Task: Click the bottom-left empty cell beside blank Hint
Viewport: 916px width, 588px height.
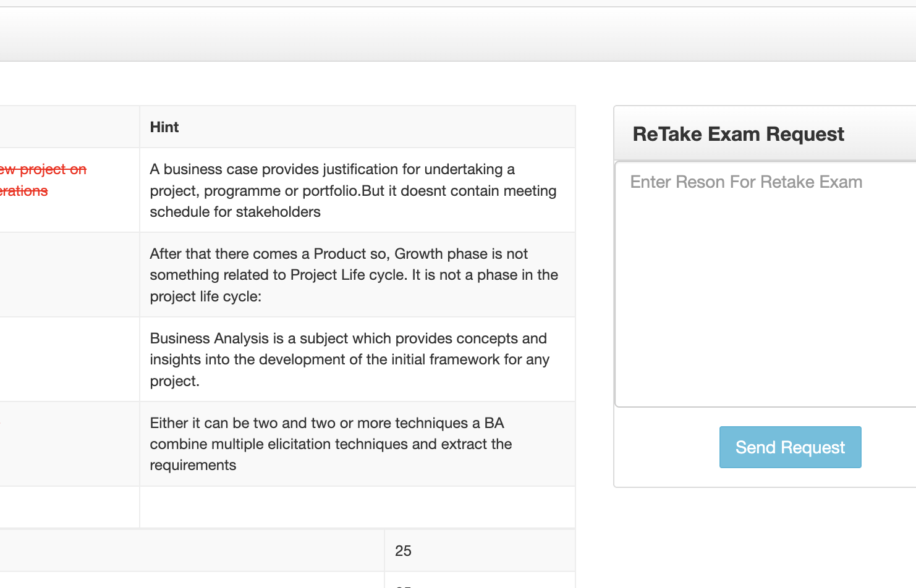Action: click(x=68, y=507)
